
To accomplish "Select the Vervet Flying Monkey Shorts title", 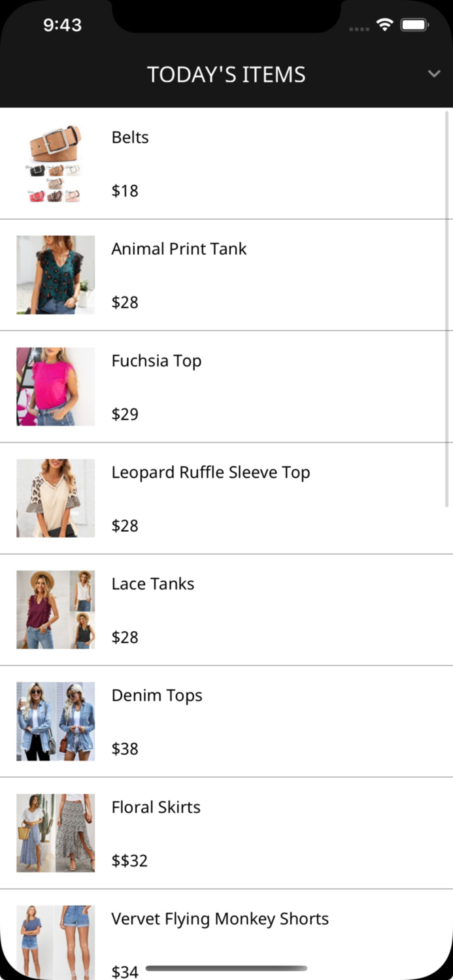I will pos(220,919).
